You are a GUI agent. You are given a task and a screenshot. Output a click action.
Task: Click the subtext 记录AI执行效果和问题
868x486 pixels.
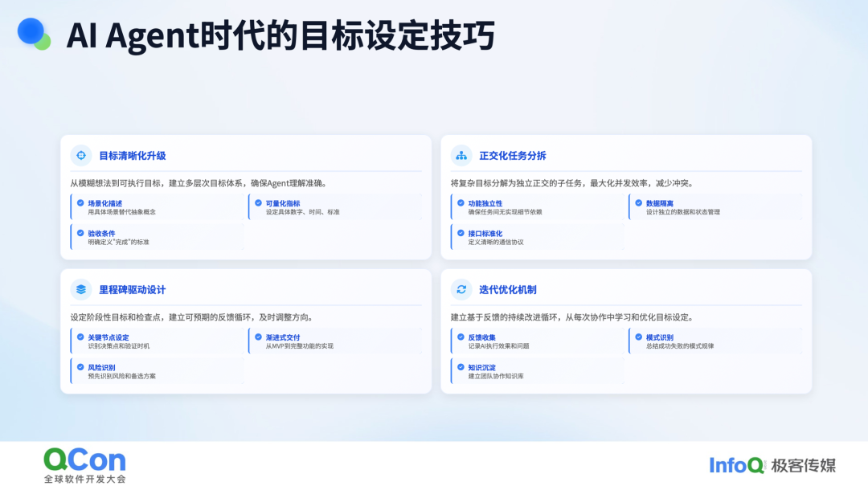(x=499, y=346)
